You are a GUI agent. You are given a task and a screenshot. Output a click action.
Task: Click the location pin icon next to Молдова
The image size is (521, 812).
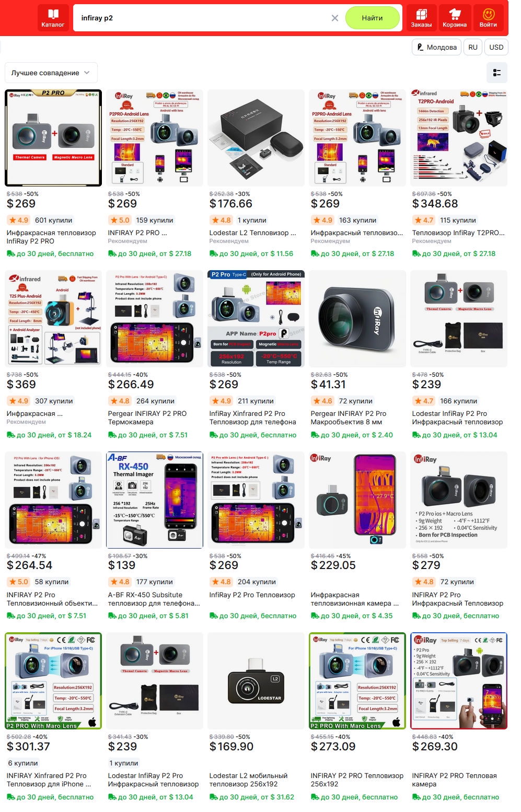[420, 47]
